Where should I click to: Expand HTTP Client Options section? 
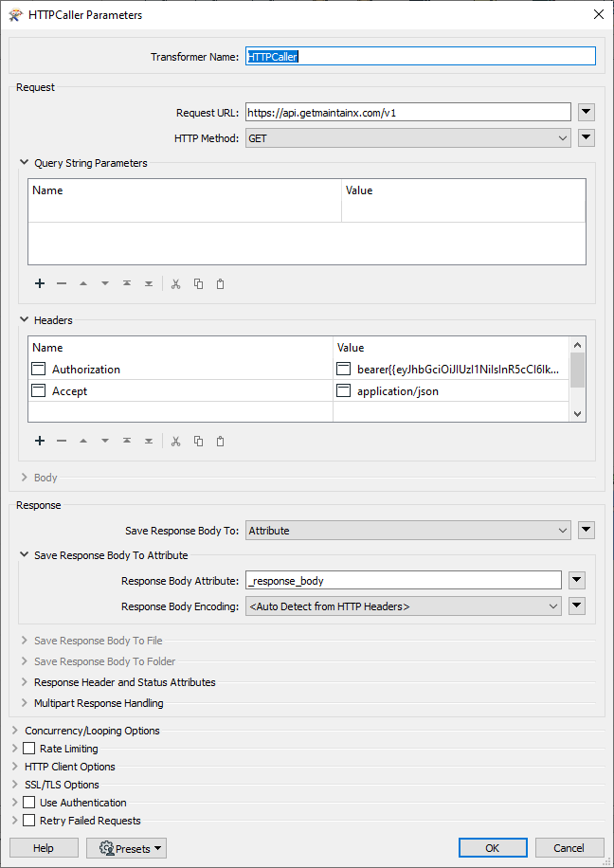coord(15,767)
